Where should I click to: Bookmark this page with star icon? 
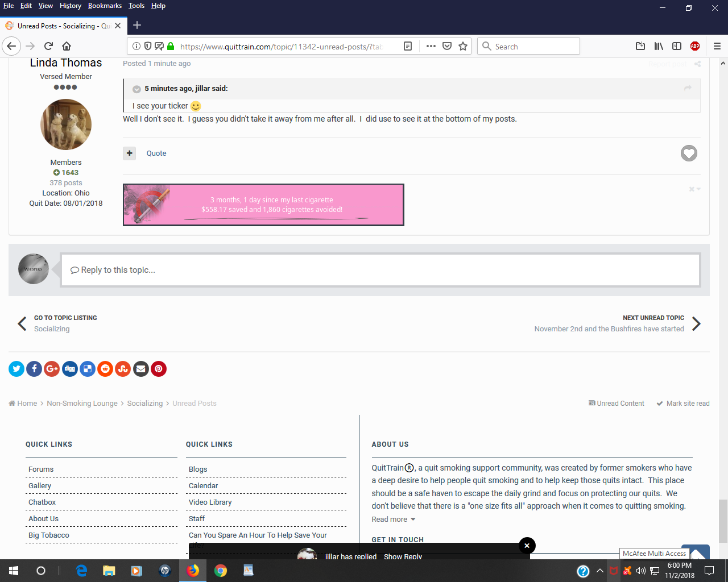tap(463, 47)
